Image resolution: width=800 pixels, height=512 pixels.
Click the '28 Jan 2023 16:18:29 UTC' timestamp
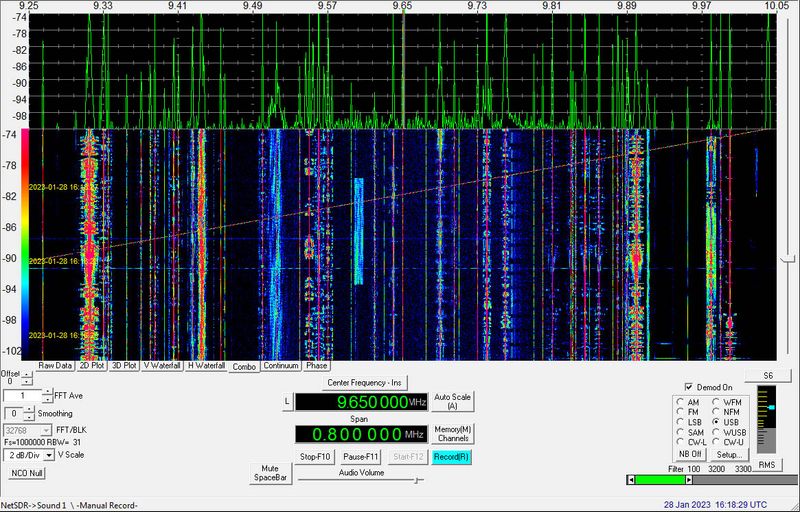pos(715,505)
